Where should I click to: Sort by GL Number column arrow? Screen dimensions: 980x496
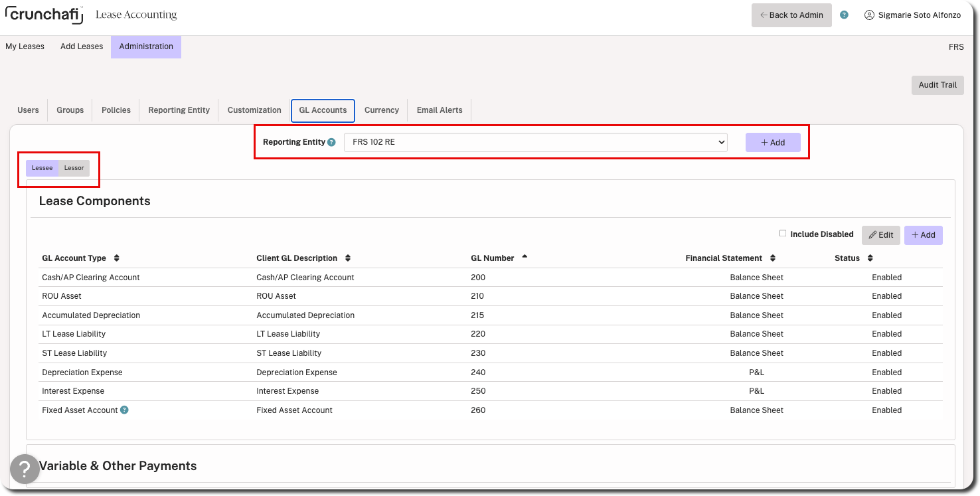(525, 257)
